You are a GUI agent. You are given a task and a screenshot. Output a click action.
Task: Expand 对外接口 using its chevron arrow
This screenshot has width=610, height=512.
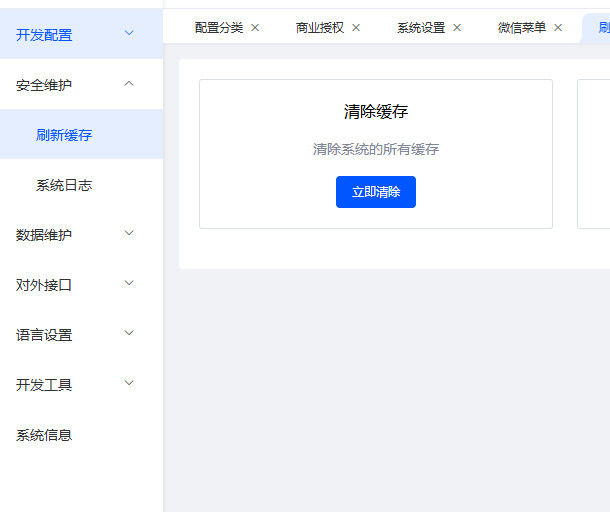tap(128, 284)
